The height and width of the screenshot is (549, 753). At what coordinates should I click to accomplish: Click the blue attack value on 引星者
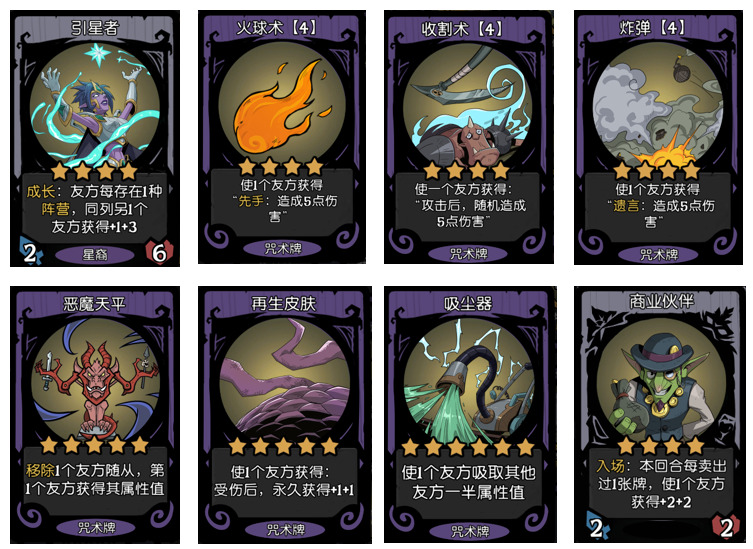pos(29,252)
